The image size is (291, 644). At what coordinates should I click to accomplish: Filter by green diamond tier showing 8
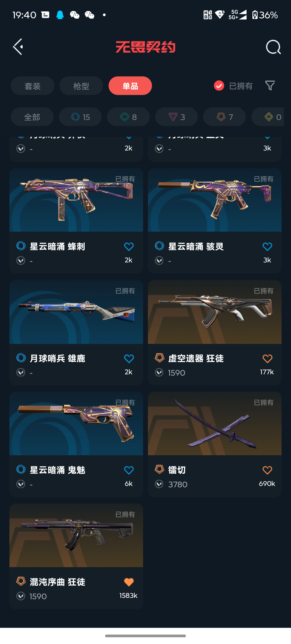pyautogui.click(x=128, y=117)
